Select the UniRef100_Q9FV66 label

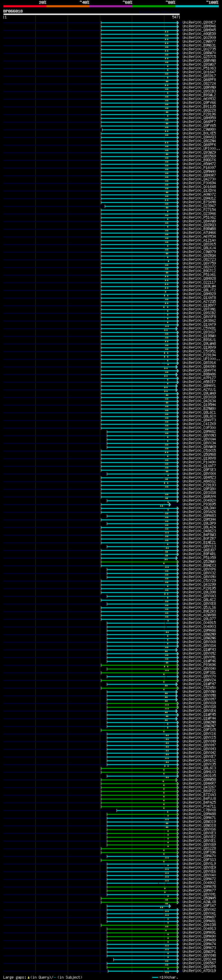(x=199, y=103)
